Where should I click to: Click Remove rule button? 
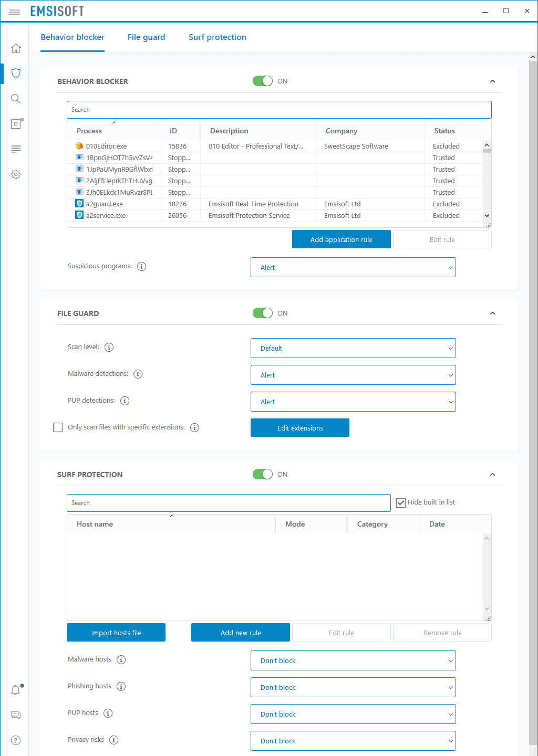tap(442, 633)
